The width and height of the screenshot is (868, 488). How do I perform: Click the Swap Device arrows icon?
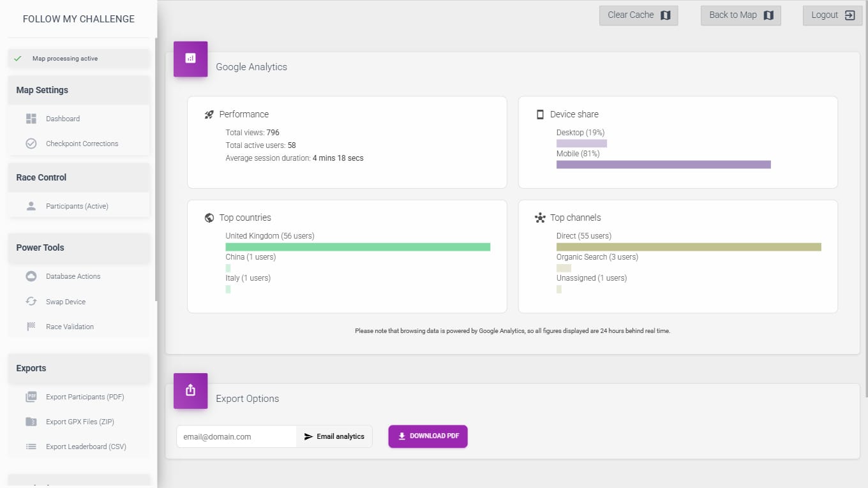pos(31,302)
